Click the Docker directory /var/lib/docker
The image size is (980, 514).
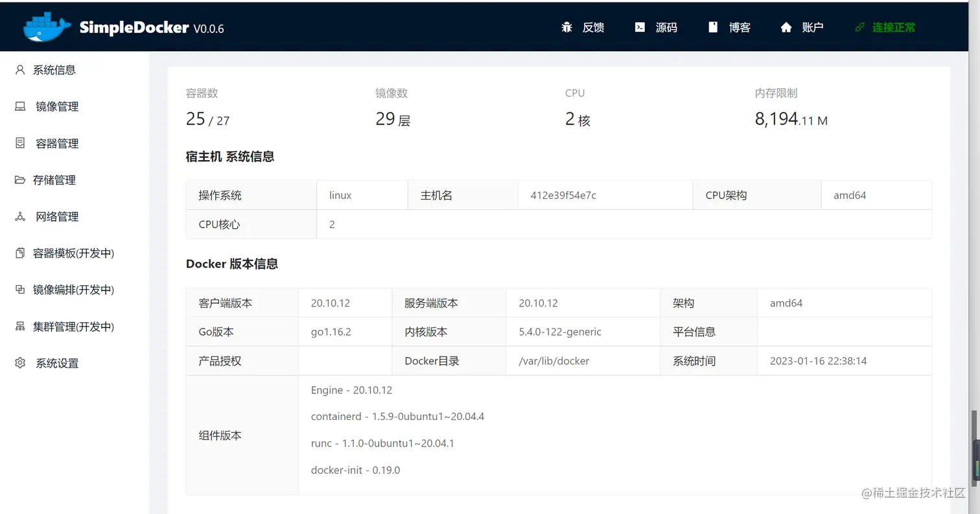[x=554, y=361]
